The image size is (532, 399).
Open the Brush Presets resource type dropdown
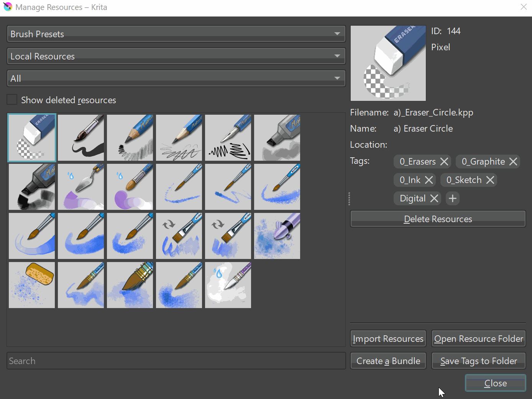pyautogui.click(x=176, y=34)
